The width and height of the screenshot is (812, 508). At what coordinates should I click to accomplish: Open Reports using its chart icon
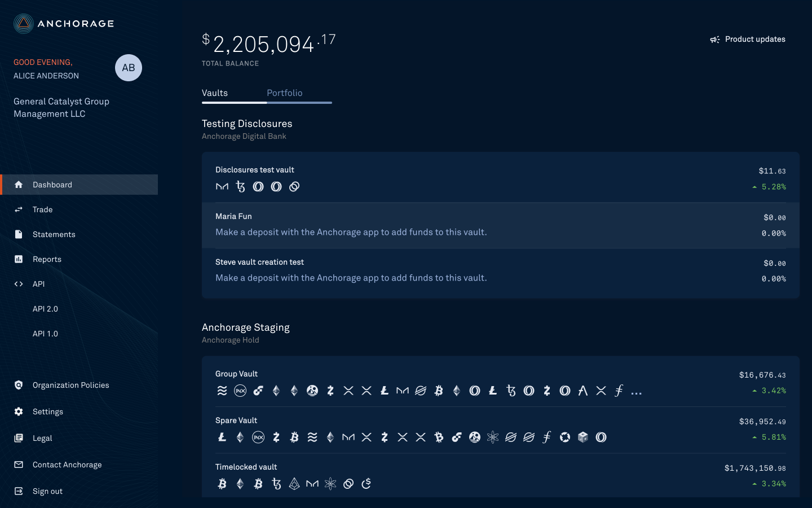(x=19, y=259)
